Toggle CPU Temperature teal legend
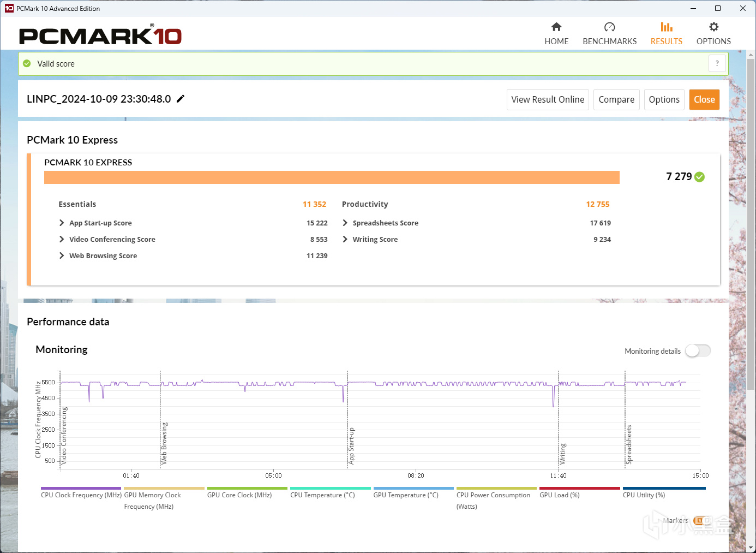 [x=331, y=493]
